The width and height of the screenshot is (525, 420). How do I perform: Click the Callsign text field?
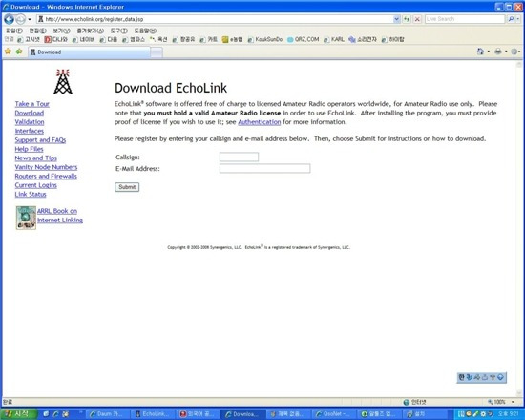tap(239, 157)
